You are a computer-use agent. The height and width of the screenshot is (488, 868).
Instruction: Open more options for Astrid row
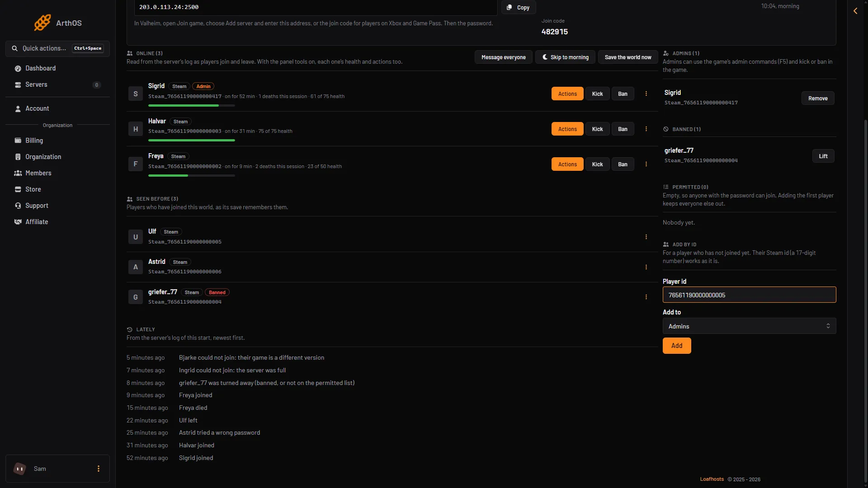(646, 267)
